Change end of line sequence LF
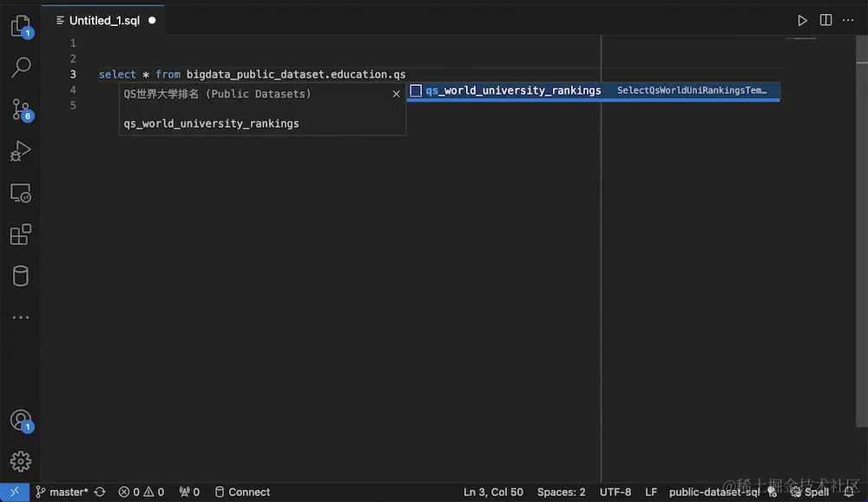 [x=650, y=492]
